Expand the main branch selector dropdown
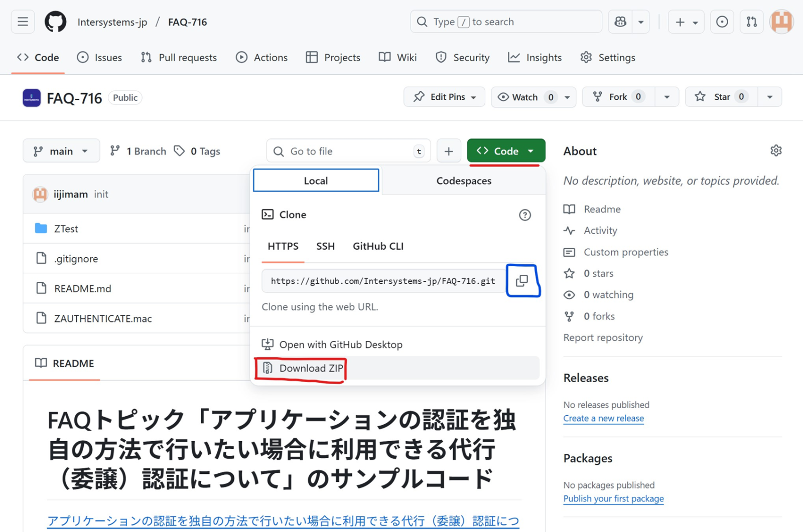The width and height of the screenshot is (803, 532). (x=61, y=151)
